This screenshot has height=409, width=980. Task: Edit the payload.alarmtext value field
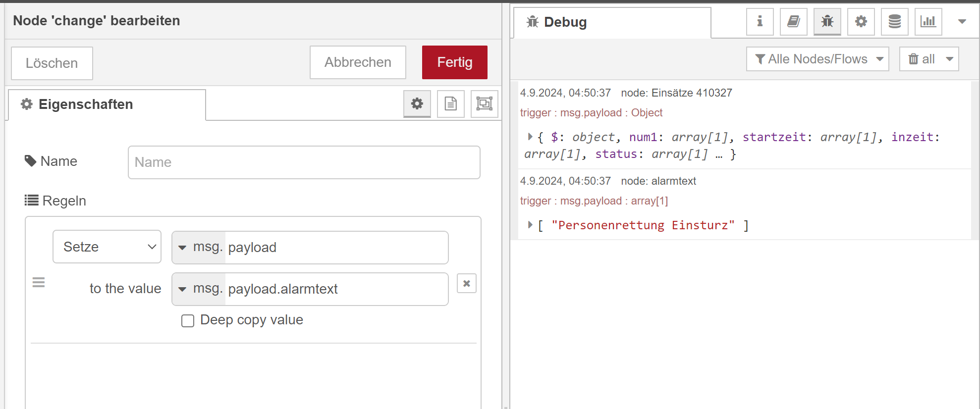[336, 289]
